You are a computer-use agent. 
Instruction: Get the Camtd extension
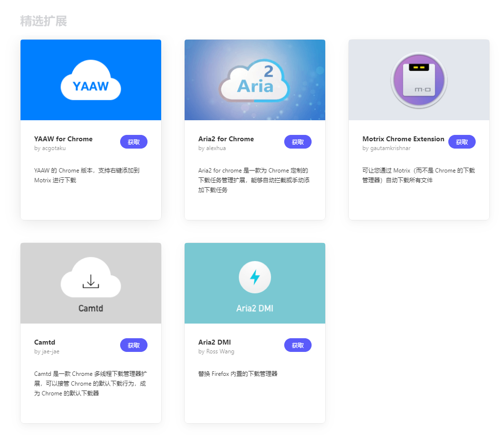134,345
